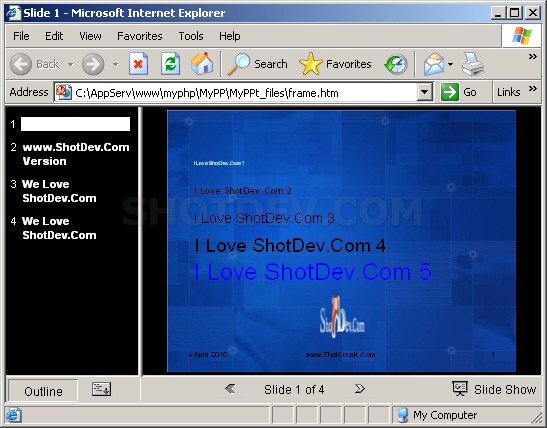Open the Help menu
Viewport: 547px width, 428px height.
[230, 36]
